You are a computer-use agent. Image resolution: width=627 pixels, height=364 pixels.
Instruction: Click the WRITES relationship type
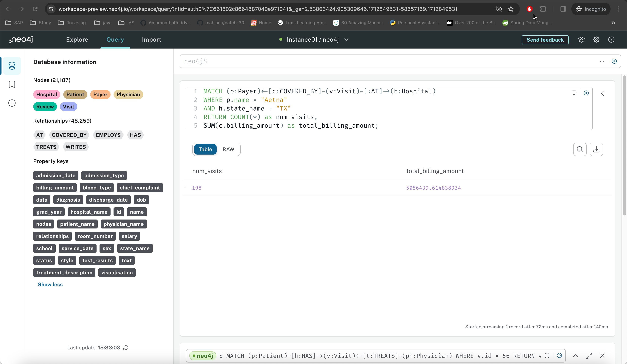pyautogui.click(x=76, y=147)
